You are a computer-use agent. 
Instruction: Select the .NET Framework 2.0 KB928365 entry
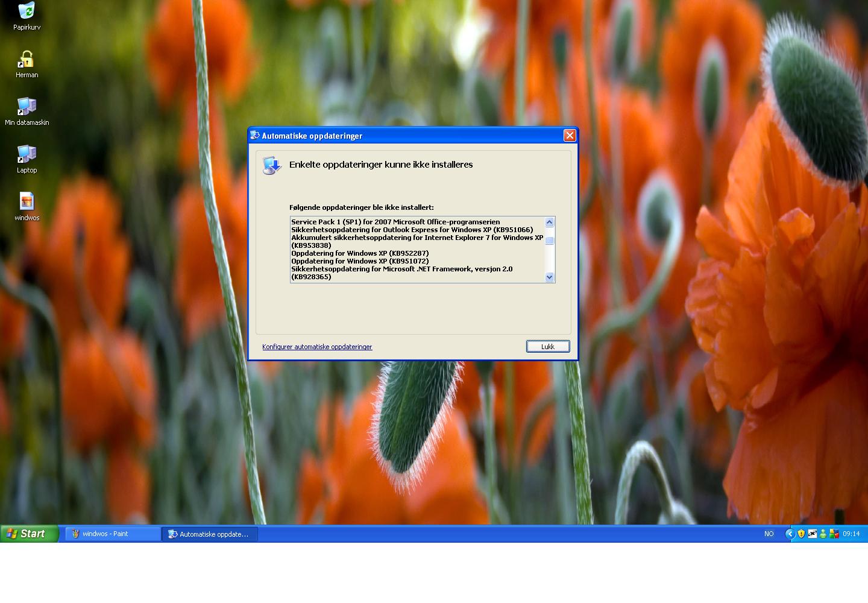pos(402,273)
